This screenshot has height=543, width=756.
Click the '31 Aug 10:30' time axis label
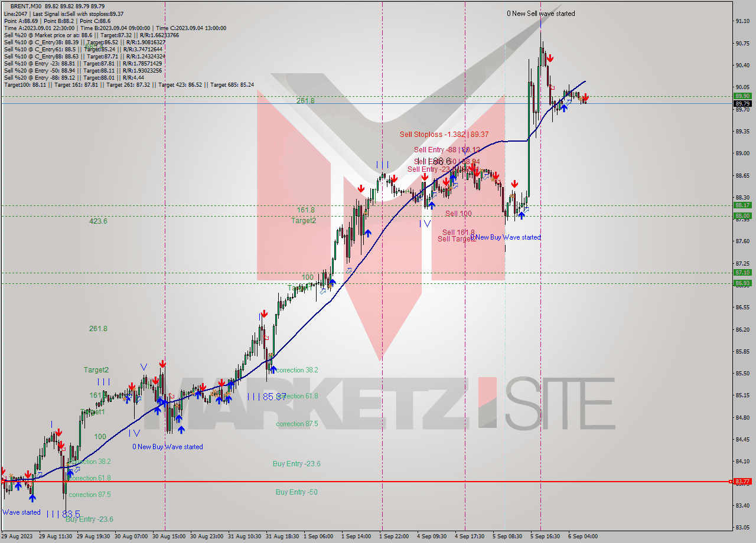click(245, 537)
